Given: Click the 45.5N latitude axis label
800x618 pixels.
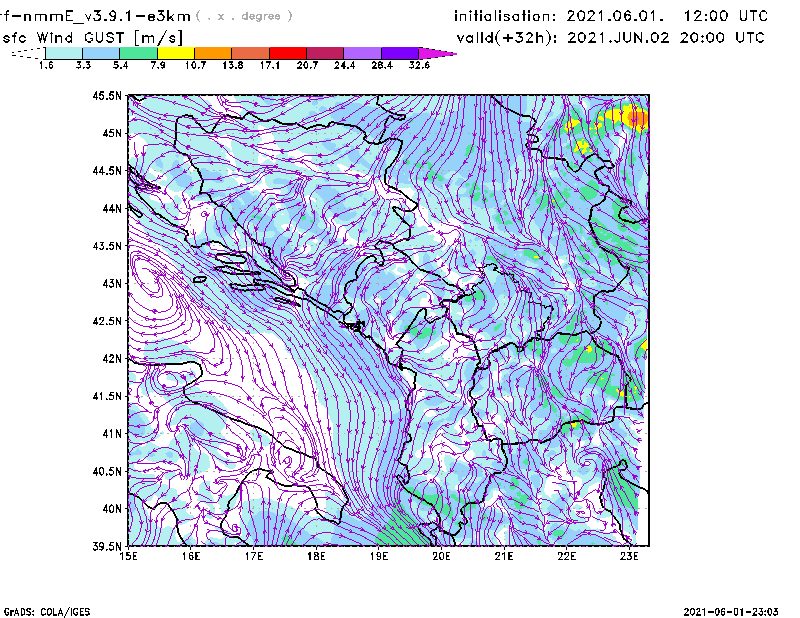Looking at the screenshot, I should point(107,96).
